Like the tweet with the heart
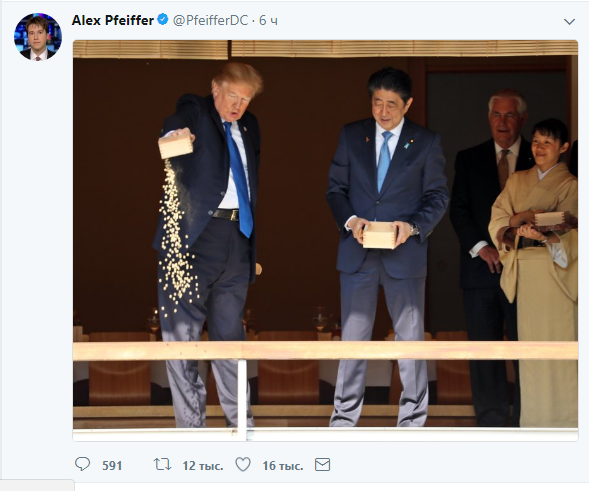 (x=243, y=465)
